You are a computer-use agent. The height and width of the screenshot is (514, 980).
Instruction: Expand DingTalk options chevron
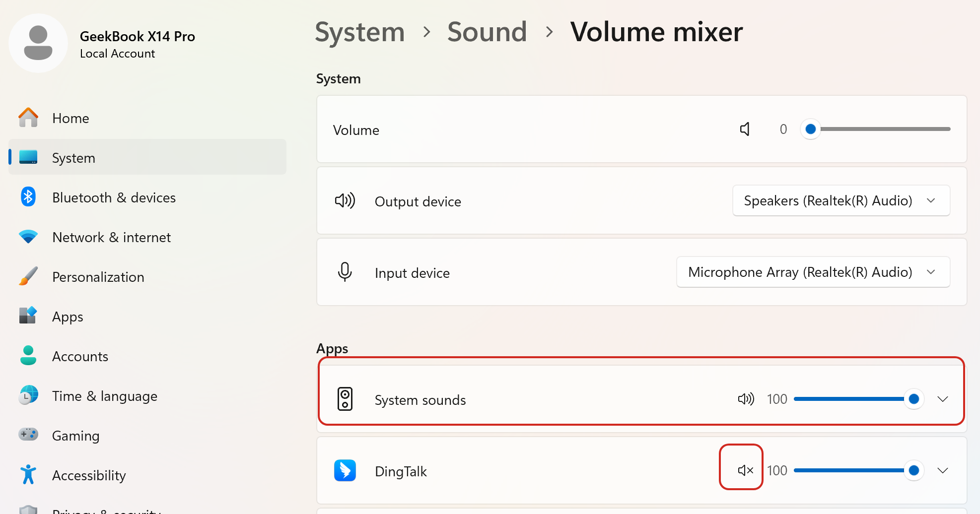click(x=943, y=470)
